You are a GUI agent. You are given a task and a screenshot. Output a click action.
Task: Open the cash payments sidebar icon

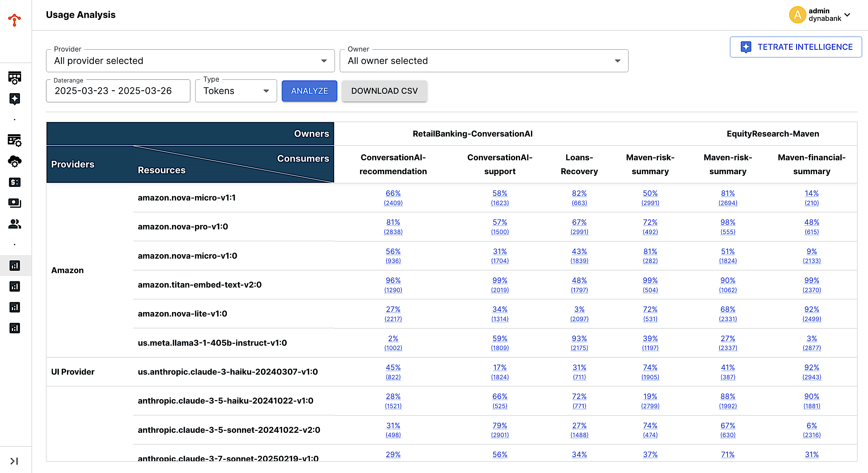tap(14, 203)
